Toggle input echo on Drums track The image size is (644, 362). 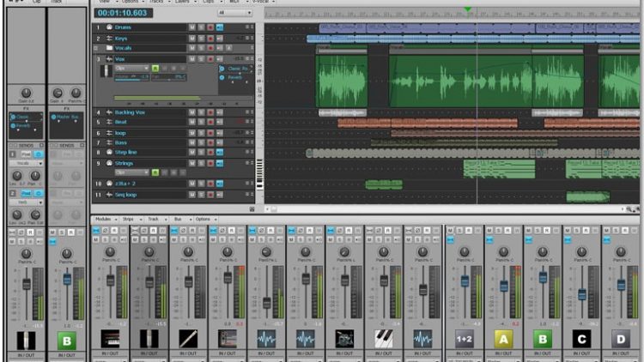tap(220, 27)
